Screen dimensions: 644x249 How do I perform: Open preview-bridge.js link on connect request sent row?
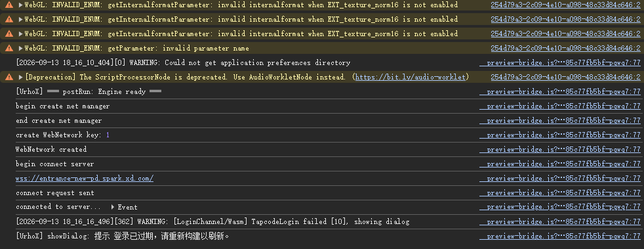560,192
